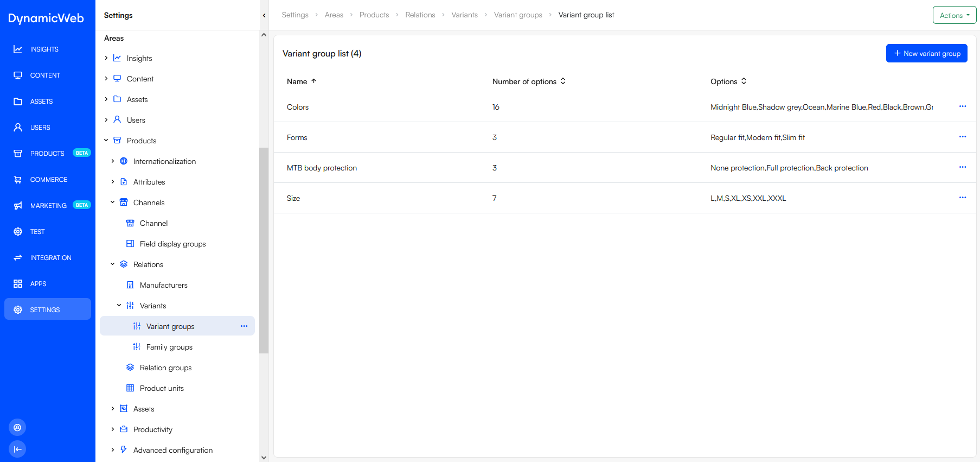The image size is (980, 462).
Task: Go to Areas breadcrumb link
Action: [334, 15]
